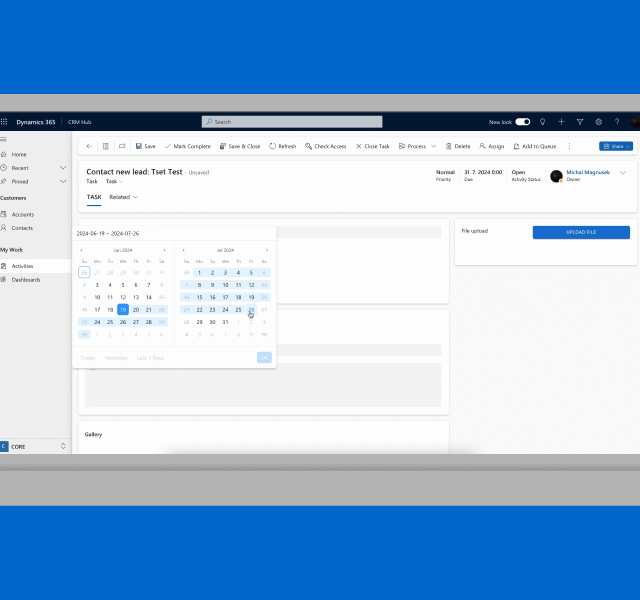Go to previous month in left calendar
Viewport: 640px width, 600px height.
point(81,250)
